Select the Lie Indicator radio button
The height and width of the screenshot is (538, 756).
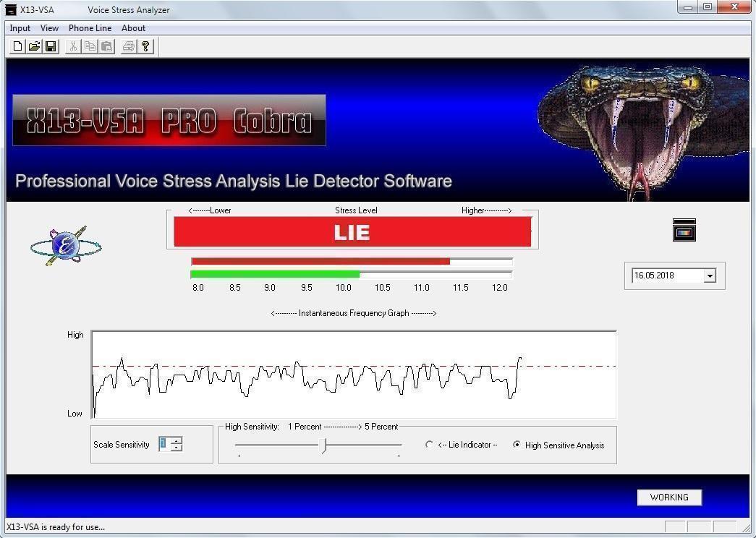(x=430, y=445)
